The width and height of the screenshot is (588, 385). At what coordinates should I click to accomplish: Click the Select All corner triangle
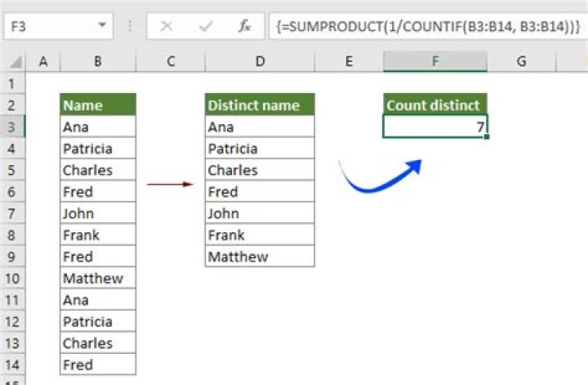[16, 62]
